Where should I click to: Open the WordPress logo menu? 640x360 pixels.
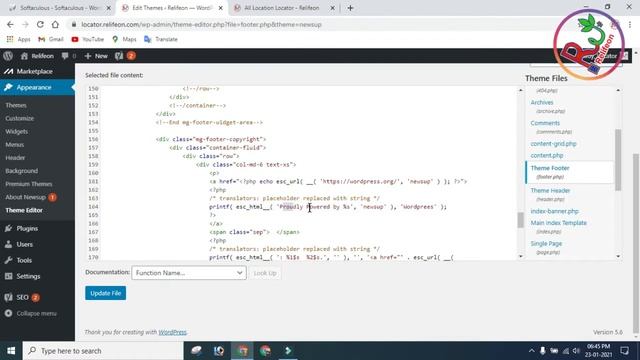8,56
